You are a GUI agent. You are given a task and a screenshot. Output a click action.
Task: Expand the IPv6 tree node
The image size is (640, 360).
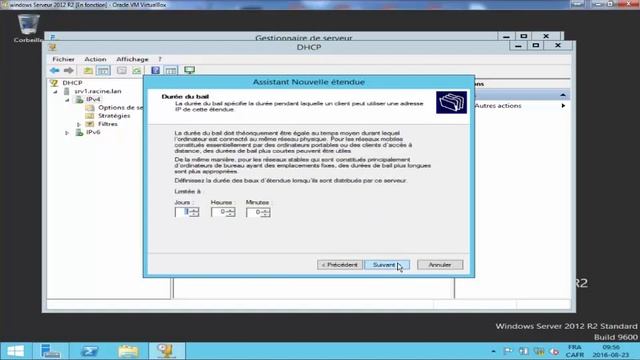(67, 133)
